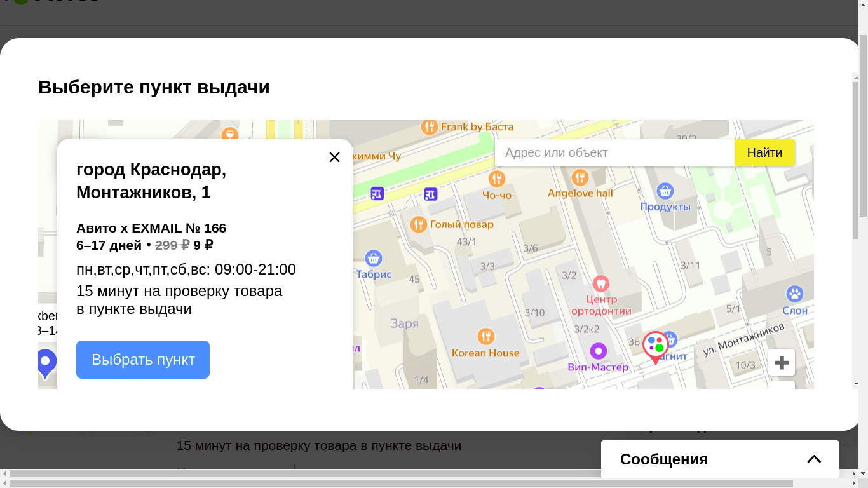Click building number 3/11 on the map
This screenshot has height=488, width=868.
tap(691, 266)
